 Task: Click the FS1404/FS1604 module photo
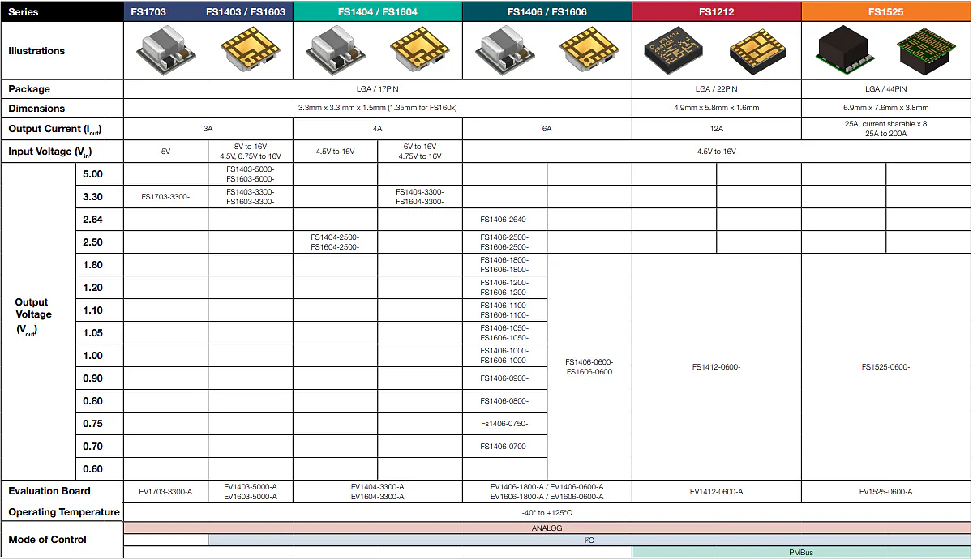[x=336, y=49]
